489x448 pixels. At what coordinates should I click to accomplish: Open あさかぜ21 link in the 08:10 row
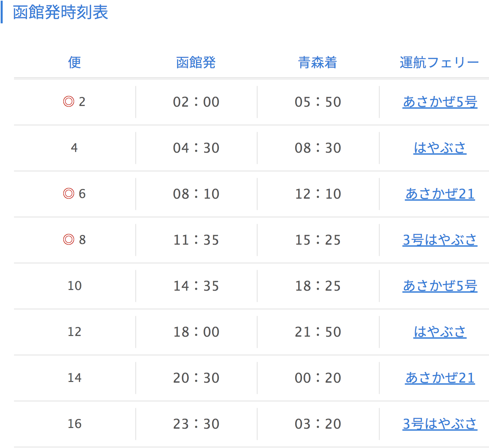pyautogui.click(x=440, y=194)
